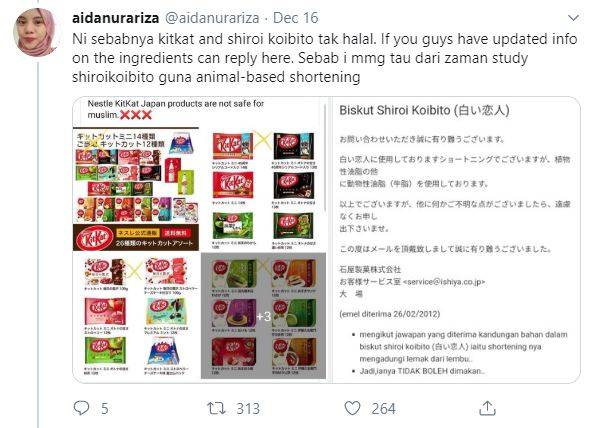Click the red XXX warning marks
Viewport: 594px width, 428px height.
pos(136,115)
